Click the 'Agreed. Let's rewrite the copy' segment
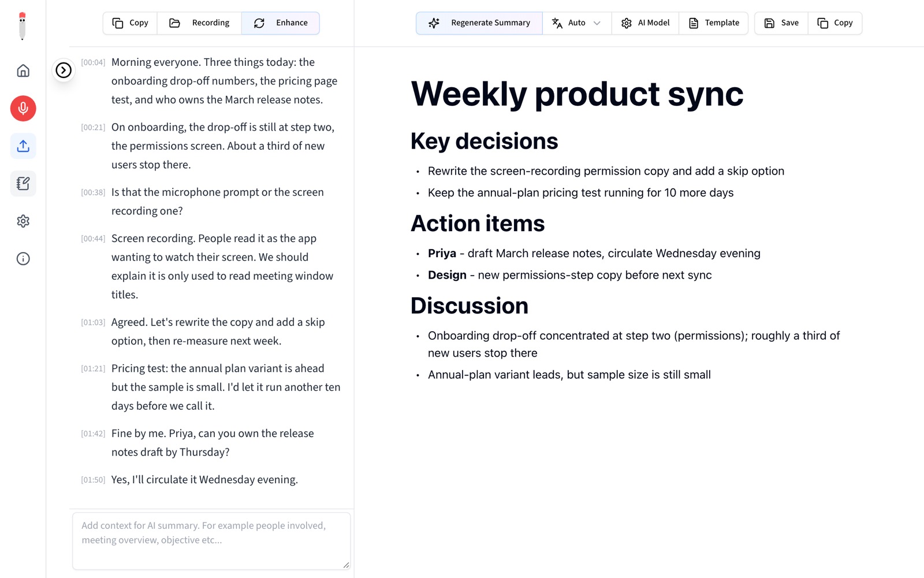Screen dimensions: 924x578 (218, 331)
